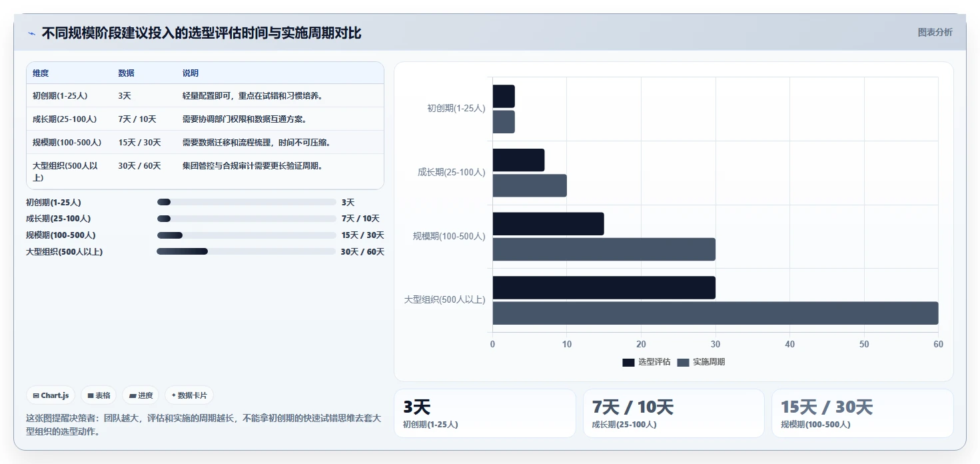980x464 pixels.
Task: Click x-axis tick label 60
Action: tap(938, 344)
